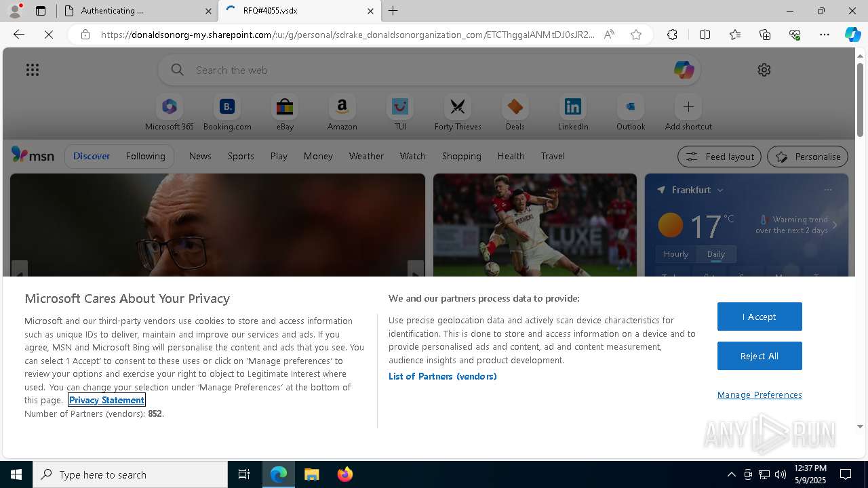This screenshot has width=868, height=488.
Task: Open the Amazon shortcut
Action: tap(342, 113)
